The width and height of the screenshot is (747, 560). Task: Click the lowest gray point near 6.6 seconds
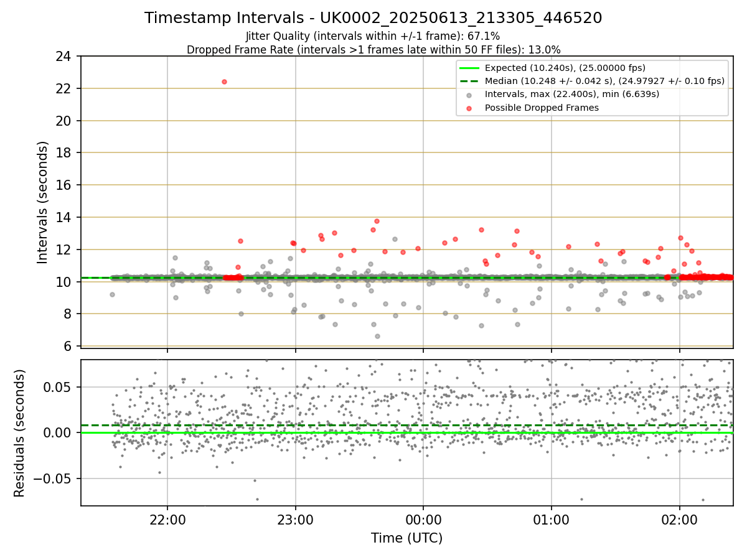coord(377,336)
